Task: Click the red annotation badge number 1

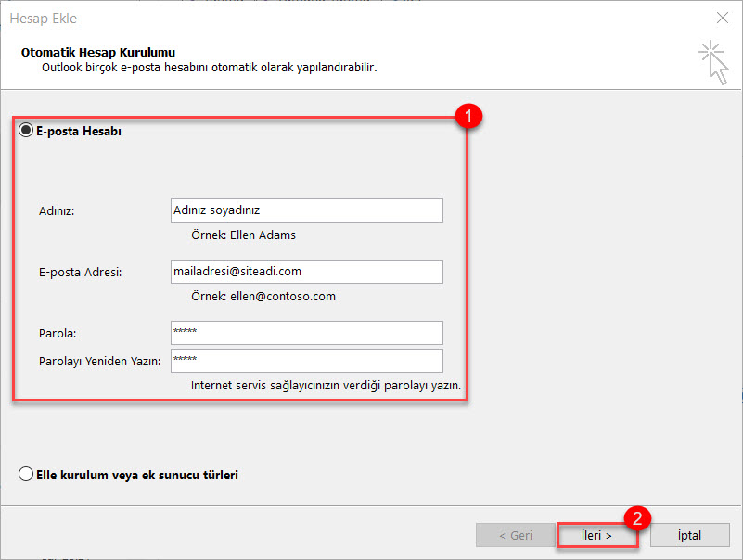Action: [469, 117]
